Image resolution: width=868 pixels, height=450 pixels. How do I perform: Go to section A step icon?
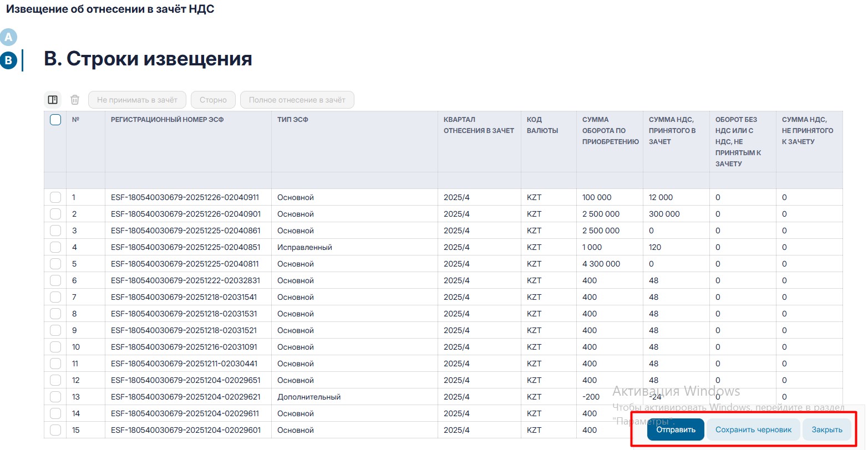click(x=8, y=37)
